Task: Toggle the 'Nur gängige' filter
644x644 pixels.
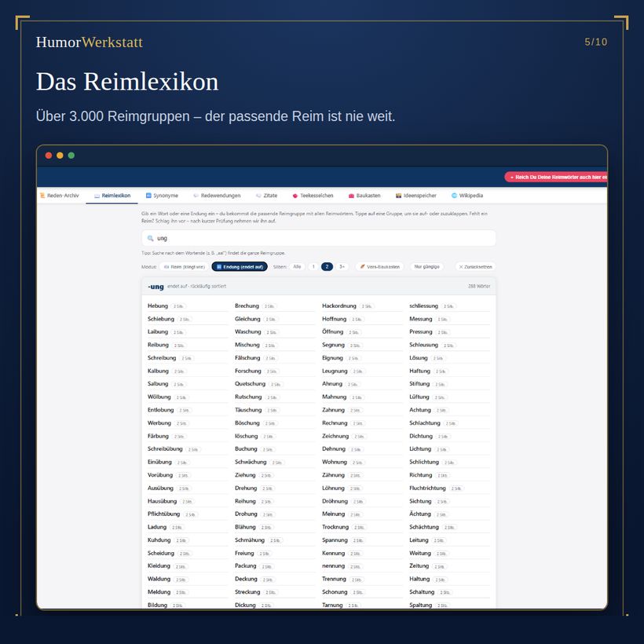Action: (x=426, y=266)
